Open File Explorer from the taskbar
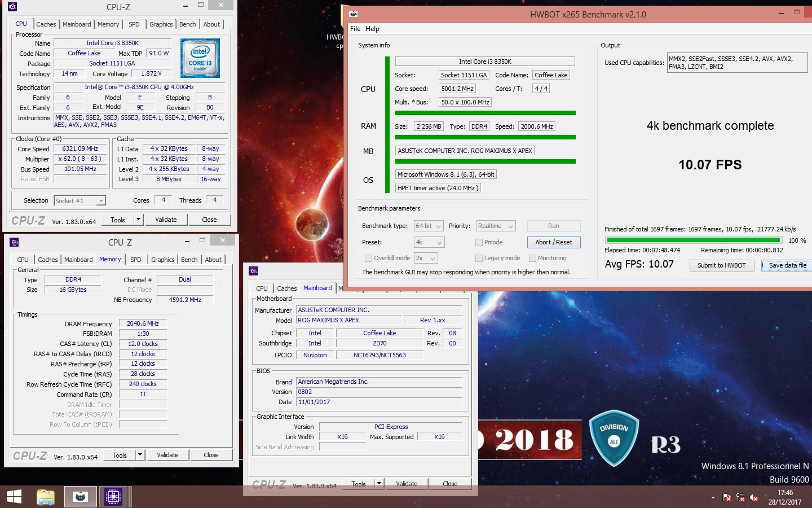The height and width of the screenshot is (508, 812). click(x=46, y=497)
